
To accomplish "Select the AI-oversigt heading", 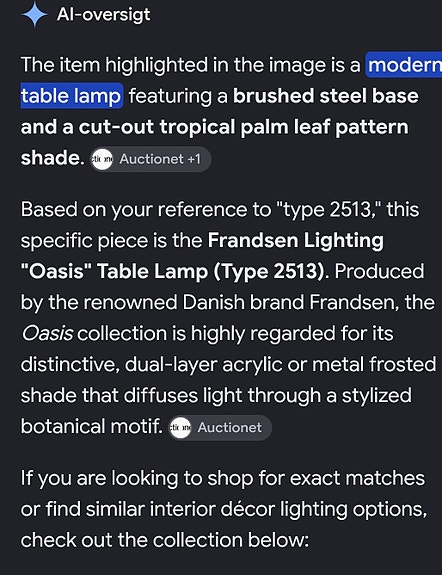I will 103,15.
